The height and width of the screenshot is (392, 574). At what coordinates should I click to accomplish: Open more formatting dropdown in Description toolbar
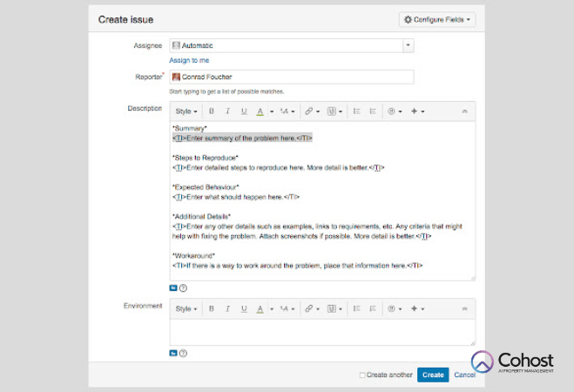pyautogui.click(x=287, y=112)
